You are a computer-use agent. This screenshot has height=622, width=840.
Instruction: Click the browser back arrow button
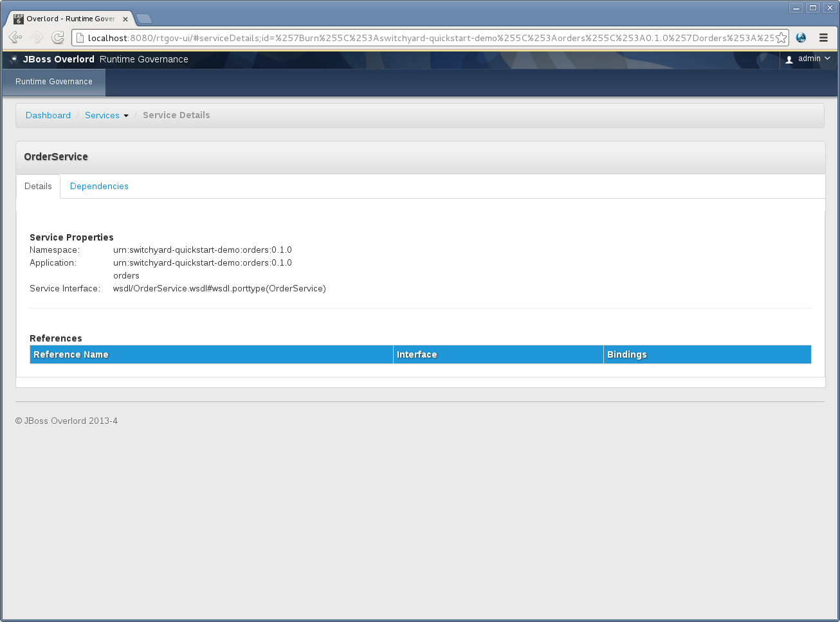coord(15,38)
